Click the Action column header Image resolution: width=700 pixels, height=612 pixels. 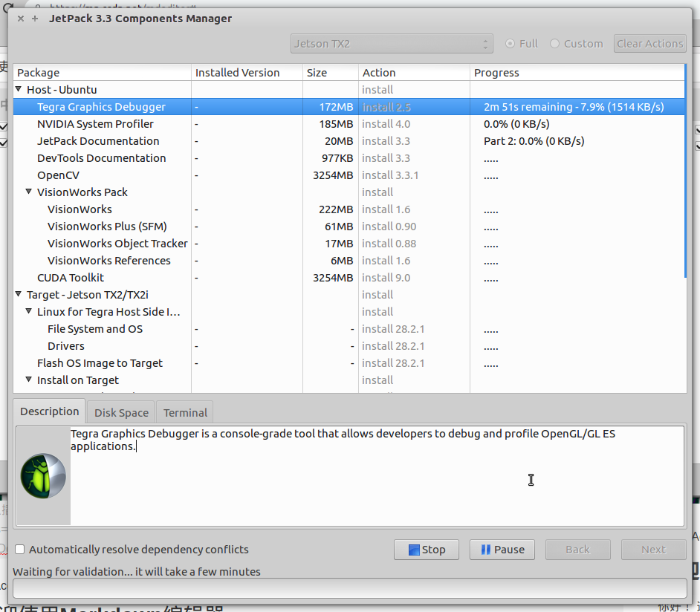point(414,72)
